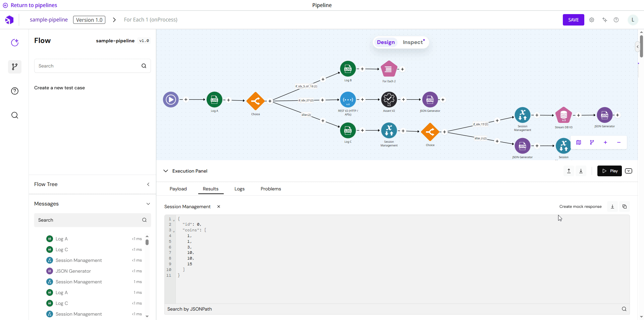Screen dimensions: 644x320
Task: Switch to Design mode
Action: click(x=386, y=42)
